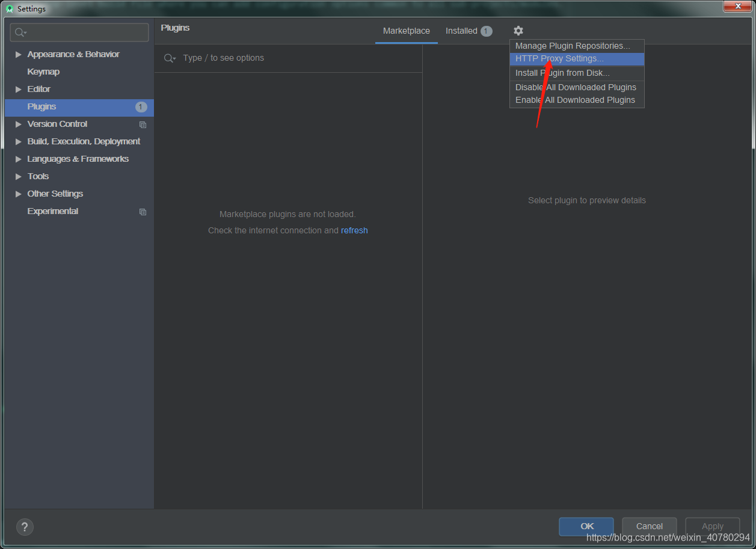Select Keymap in settings tree
This screenshot has width=756, height=549.
coord(43,72)
